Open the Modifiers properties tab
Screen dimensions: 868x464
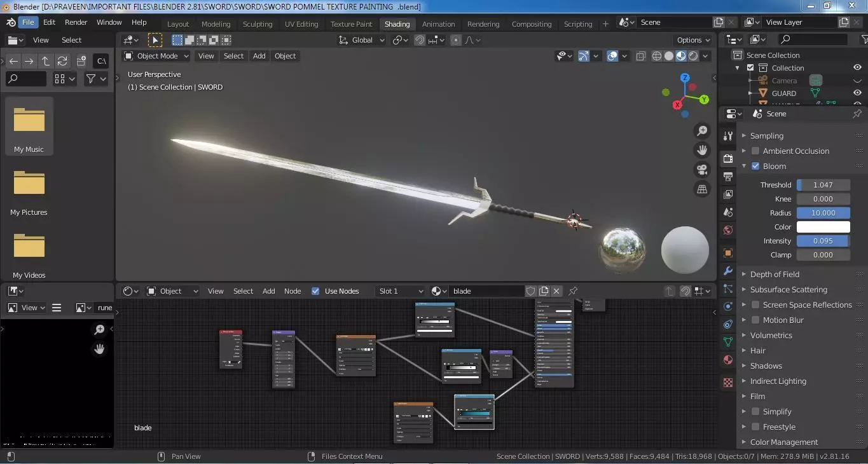(728, 271)
